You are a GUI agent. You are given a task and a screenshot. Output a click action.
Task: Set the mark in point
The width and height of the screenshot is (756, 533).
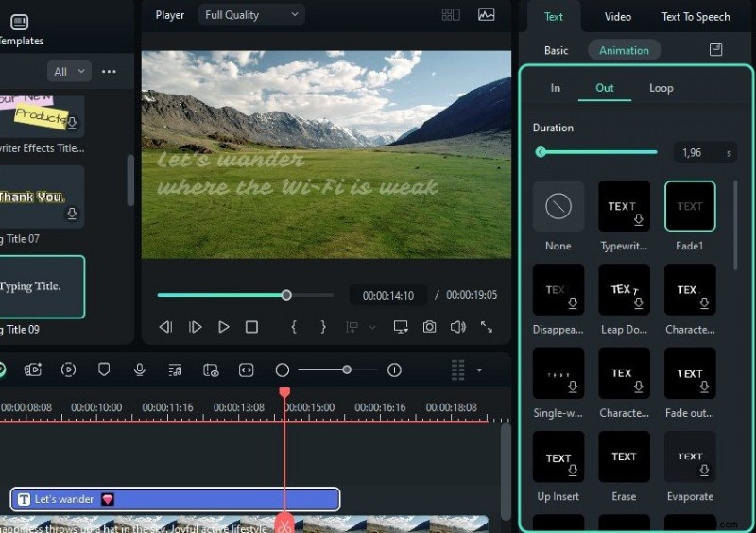(294, 327)
